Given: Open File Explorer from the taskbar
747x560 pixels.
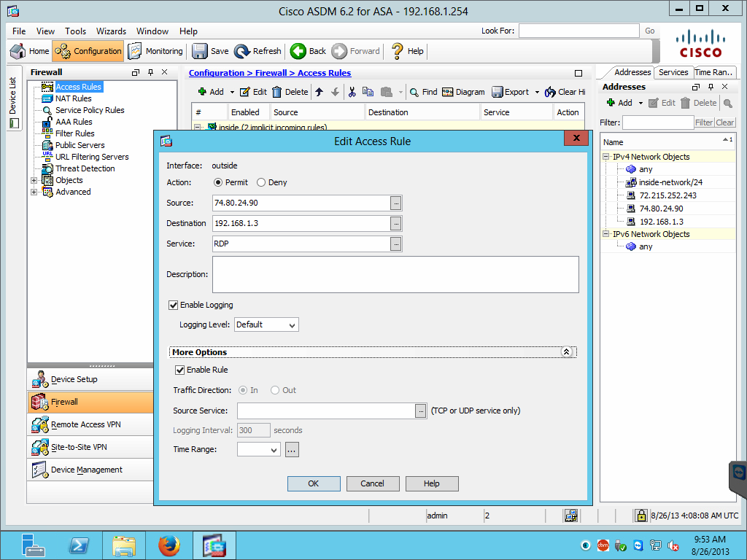Looking at the screenshot, I should pyautogui.click(x=124, y=545).
